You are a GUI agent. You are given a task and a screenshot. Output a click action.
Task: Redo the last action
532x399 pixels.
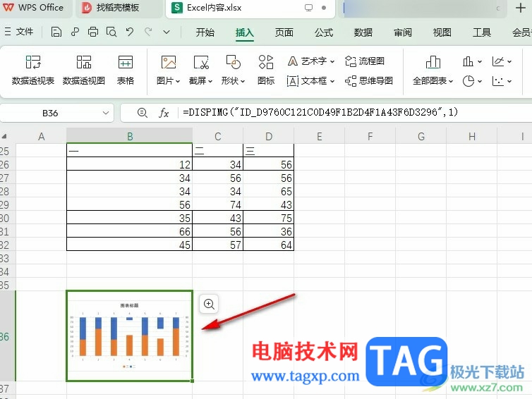148,32
